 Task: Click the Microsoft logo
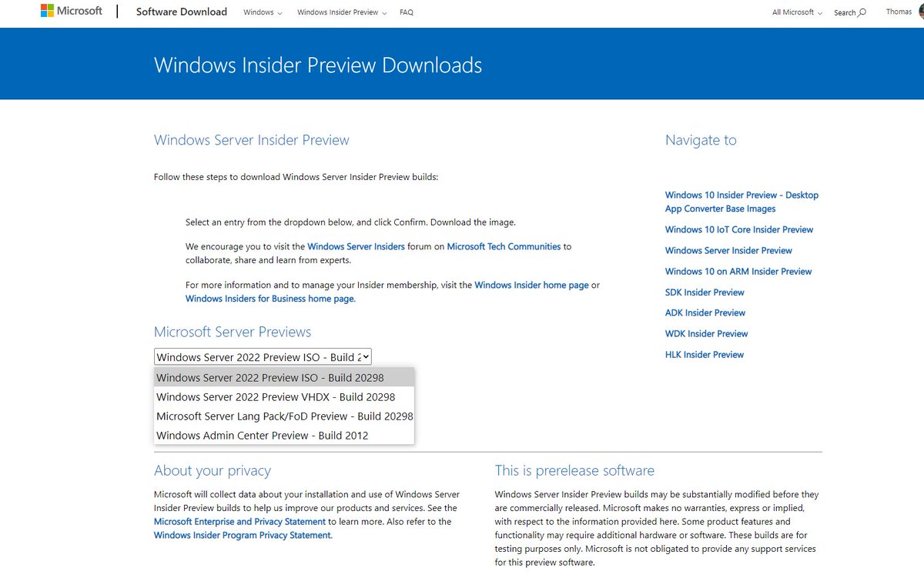[72, 12]
